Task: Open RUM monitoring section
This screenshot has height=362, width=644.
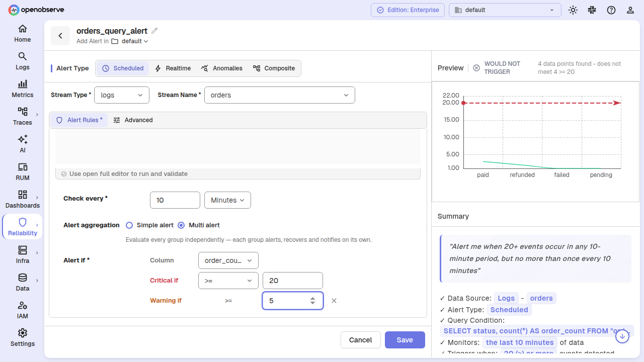Action: pyautogui.click(x=22, y=171)
